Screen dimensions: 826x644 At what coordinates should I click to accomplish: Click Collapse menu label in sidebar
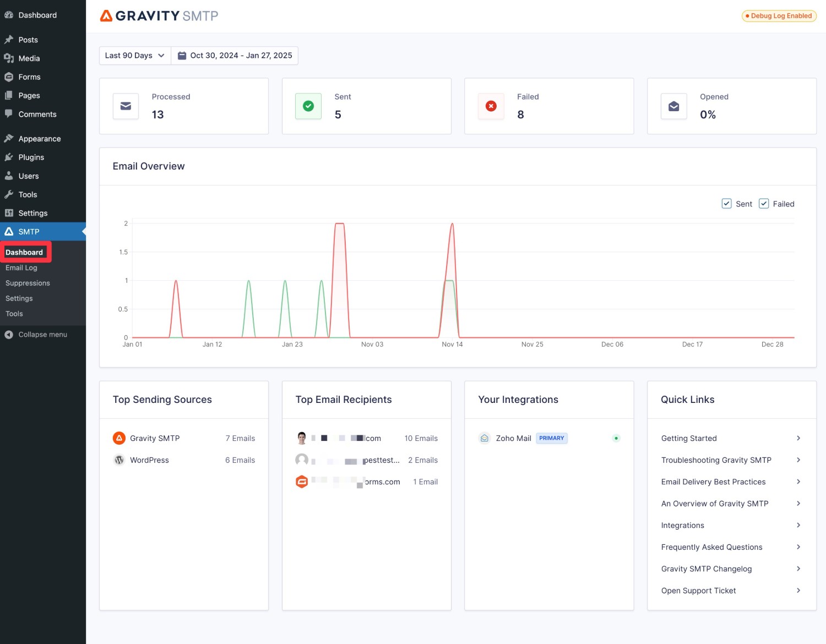(43, 335)
